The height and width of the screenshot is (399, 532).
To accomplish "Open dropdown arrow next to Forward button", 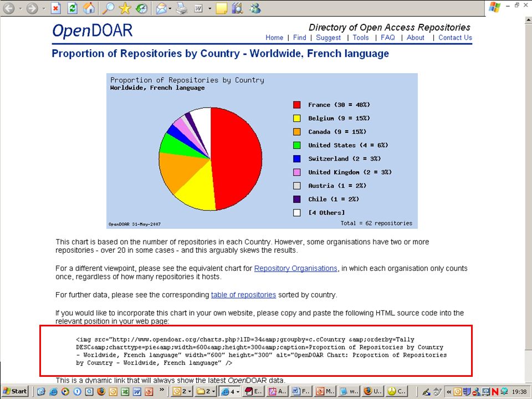I will [x=43, y=8].
